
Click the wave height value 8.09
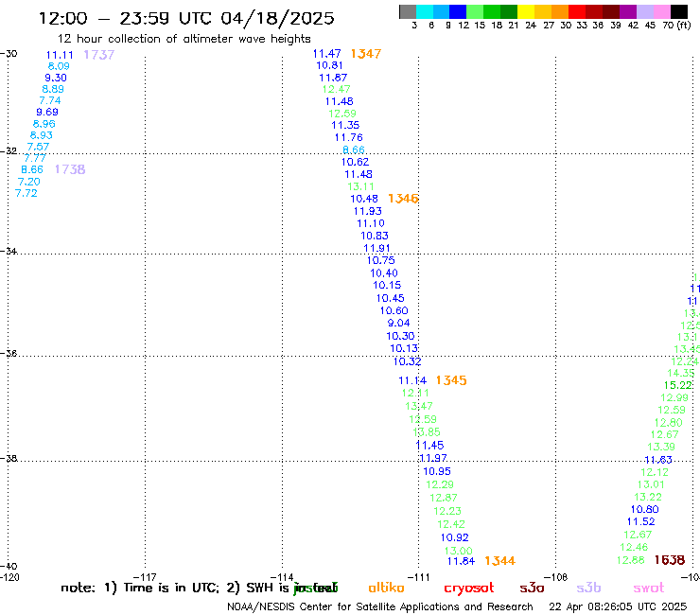(x=59, y=66)
